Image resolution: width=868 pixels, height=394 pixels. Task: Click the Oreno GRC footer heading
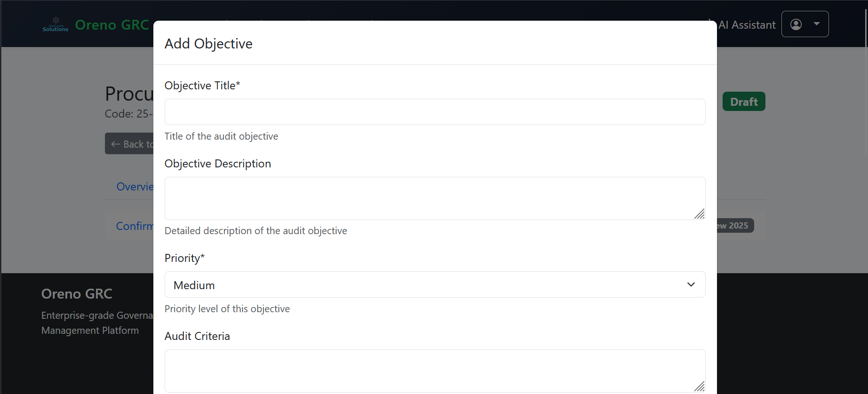point(77,294)
